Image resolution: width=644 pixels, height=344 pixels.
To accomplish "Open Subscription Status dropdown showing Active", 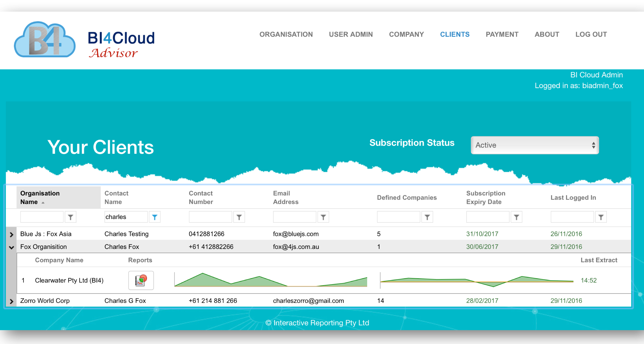I will tap(535, 145).
